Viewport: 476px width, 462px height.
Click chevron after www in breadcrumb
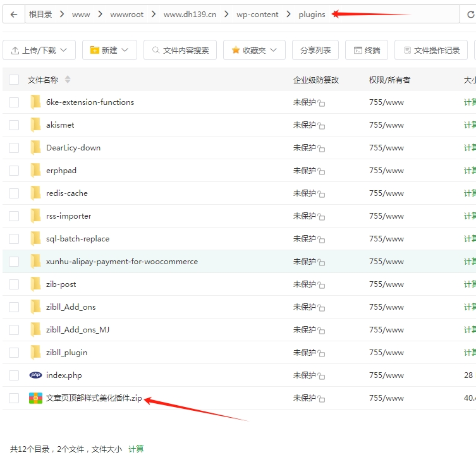100,14
